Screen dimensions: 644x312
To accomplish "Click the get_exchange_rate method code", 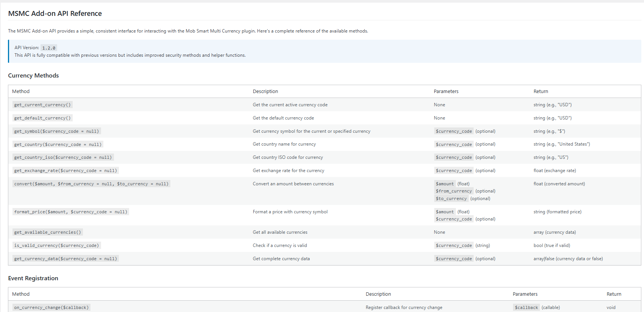I will 65,171.
